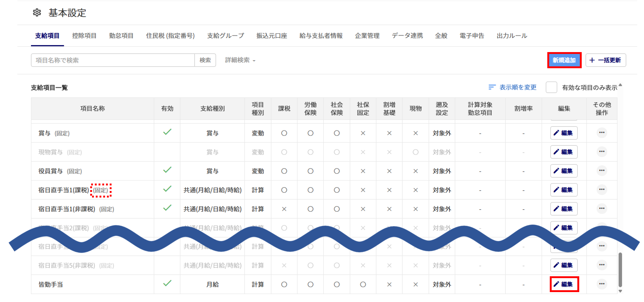This screenshot has width=644, height=302.
Task: Expand the 詳細検索 dropdown
Action: tap(240, 60)
